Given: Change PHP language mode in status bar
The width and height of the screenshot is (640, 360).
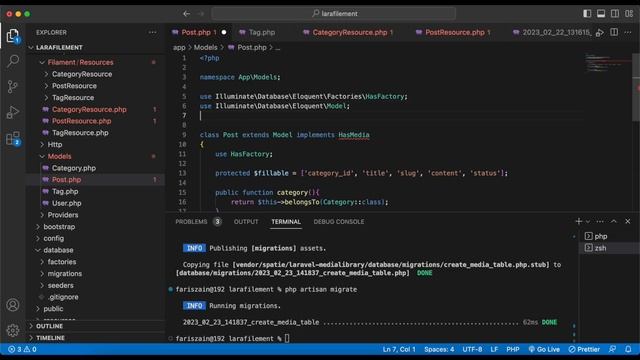Looking at the screenshot, I should pos(513,349).
